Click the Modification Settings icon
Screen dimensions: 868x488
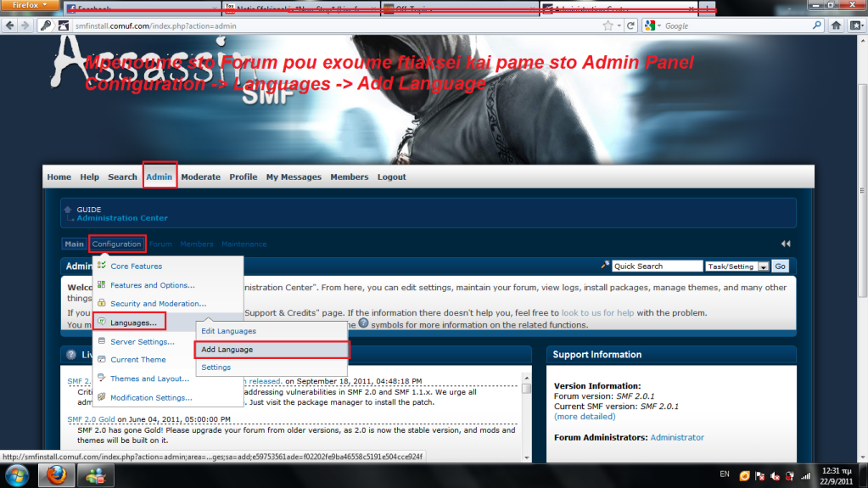pos(102,397)
